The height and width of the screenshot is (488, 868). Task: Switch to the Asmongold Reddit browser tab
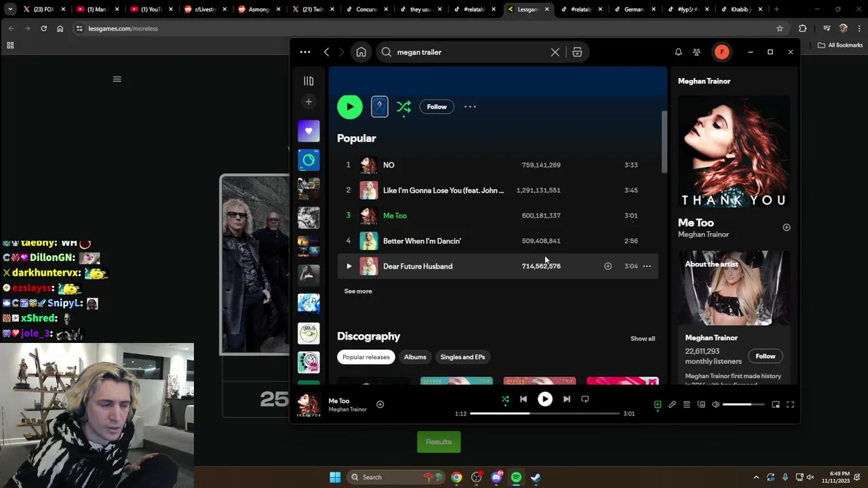pos(258,9)
